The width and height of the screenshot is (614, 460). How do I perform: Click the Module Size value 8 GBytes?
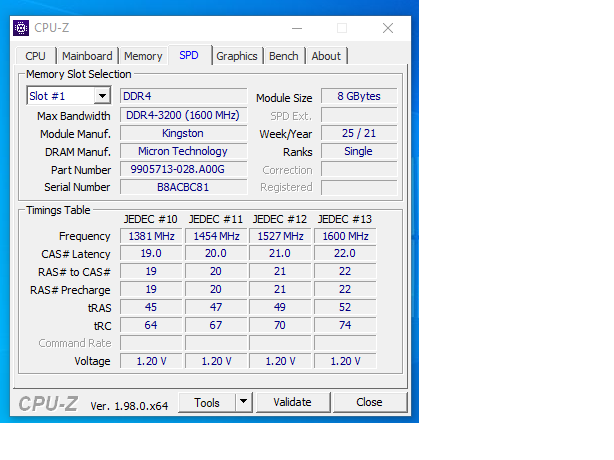[x=359, y=96]
